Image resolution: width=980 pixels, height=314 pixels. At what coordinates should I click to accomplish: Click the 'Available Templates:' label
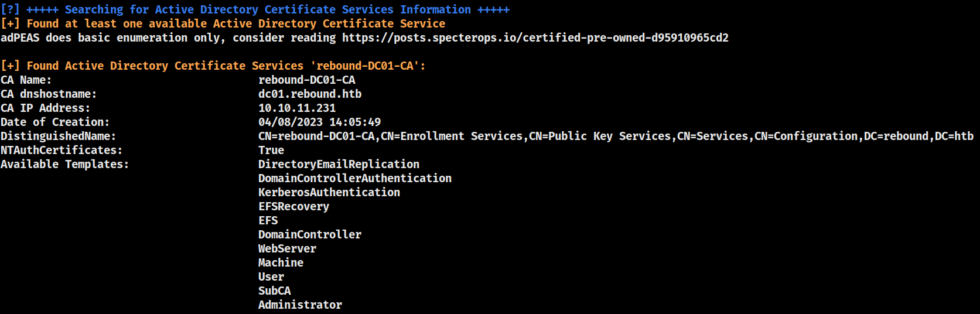coord(65,165)
